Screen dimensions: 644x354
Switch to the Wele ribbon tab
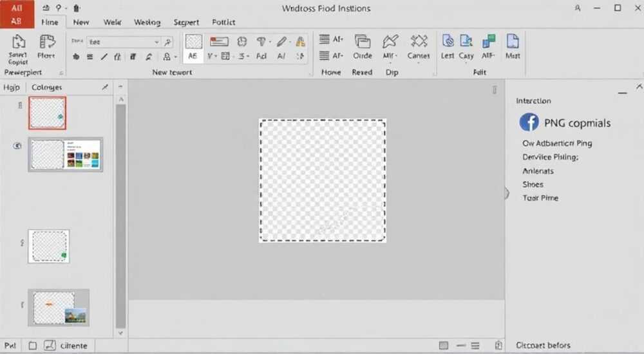point(112,22)
